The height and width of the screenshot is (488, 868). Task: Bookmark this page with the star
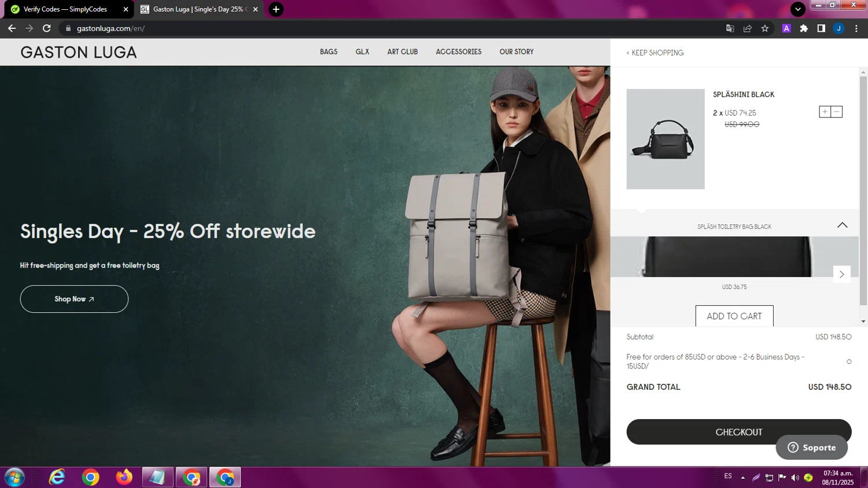(x=765, y=28)
